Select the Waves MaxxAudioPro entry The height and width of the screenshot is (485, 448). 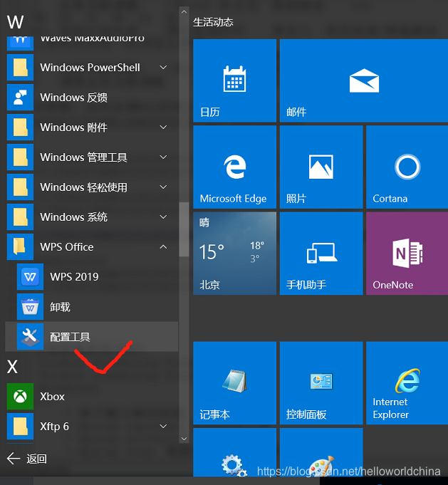[x=92, y=43]
